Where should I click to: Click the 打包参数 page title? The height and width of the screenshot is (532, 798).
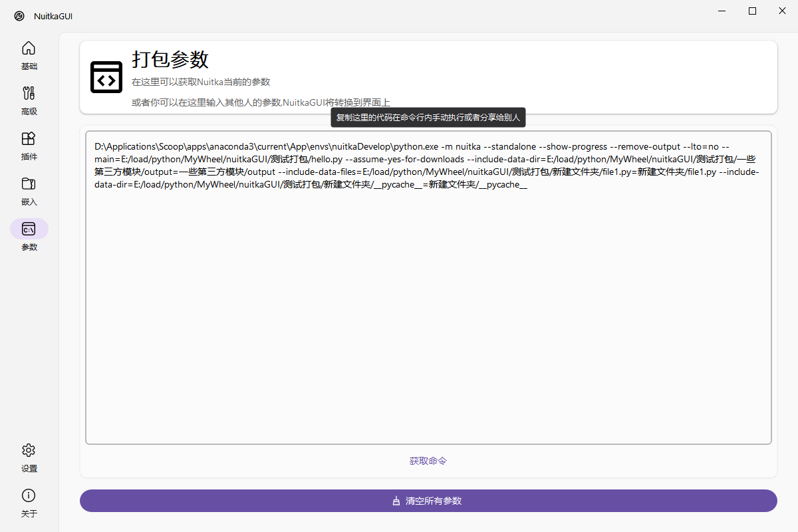170,59
